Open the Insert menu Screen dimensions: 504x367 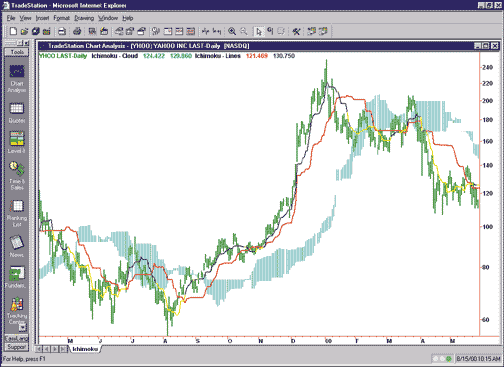pyautogui.click(x=42, y=18)
